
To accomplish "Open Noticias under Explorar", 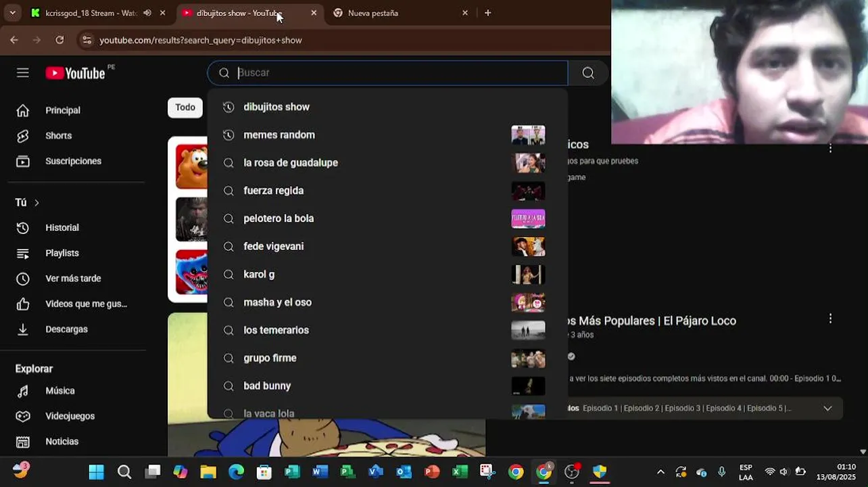I will point(62,442).
